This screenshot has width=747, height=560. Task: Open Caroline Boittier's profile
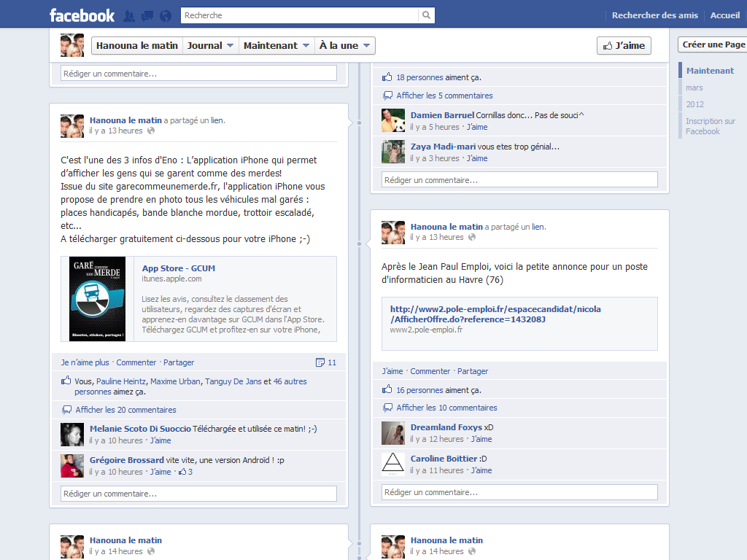[444, 459]
